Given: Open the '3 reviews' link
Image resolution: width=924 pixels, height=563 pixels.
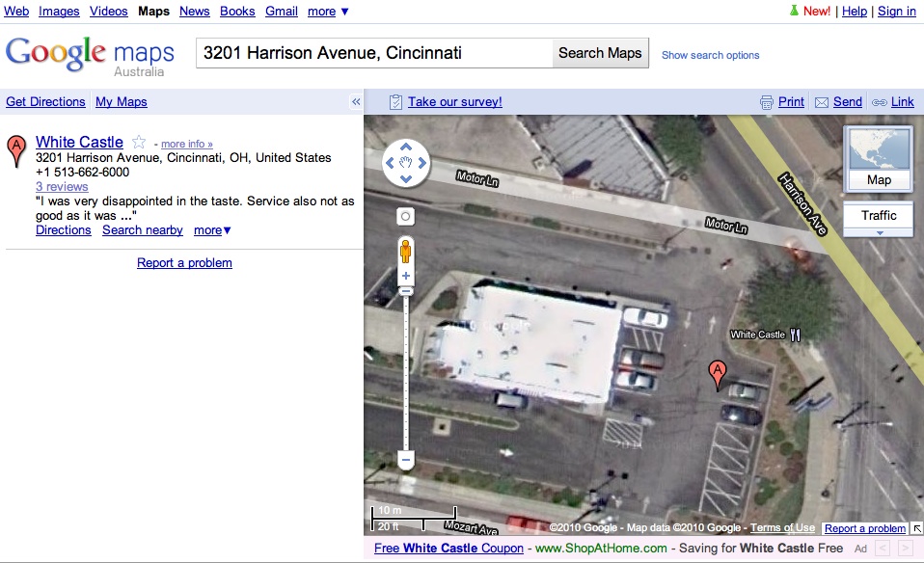Looking at the screenshot, I should coord(62,187).
